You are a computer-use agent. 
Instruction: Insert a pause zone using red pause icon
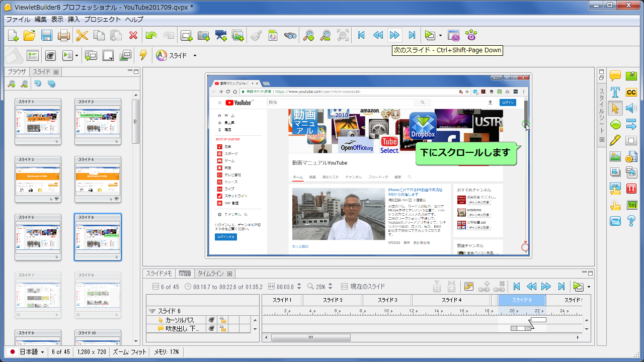pos(631,189)
